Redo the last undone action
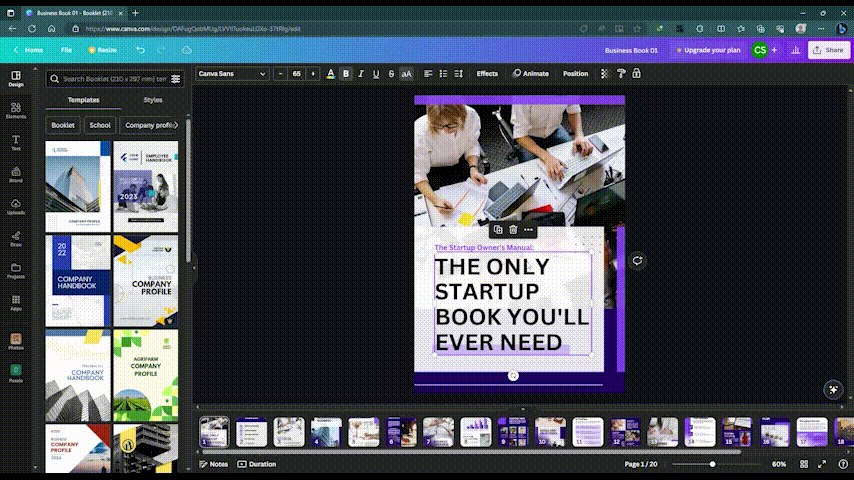Screen dimensions: 854x480 [161, 50]
